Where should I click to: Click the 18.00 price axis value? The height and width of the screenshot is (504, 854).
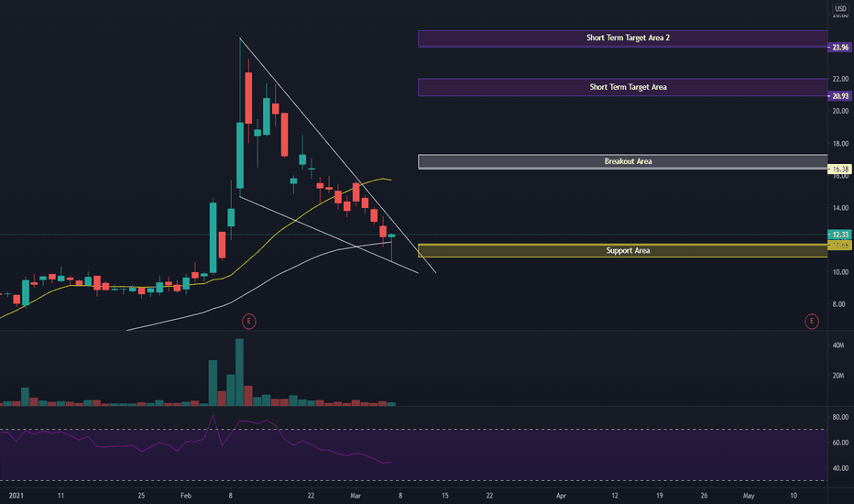tap(840, 144)
